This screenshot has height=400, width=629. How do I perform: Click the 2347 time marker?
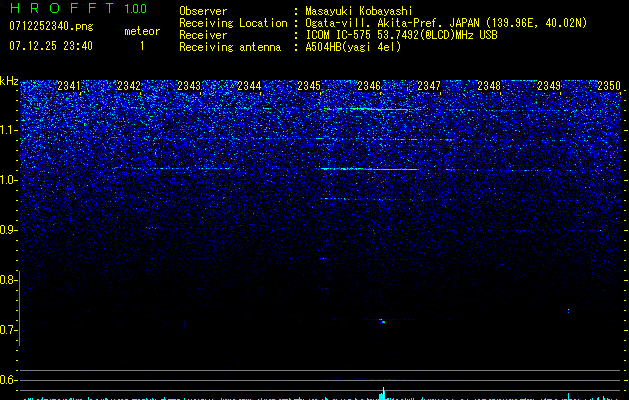(x=429, y=86)
